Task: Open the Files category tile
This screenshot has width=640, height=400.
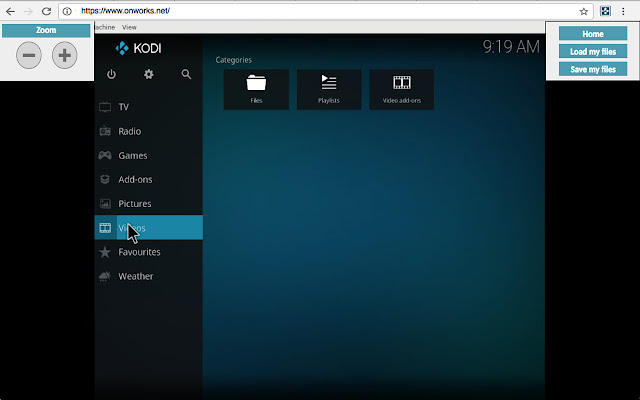Action: click(256, 89)
